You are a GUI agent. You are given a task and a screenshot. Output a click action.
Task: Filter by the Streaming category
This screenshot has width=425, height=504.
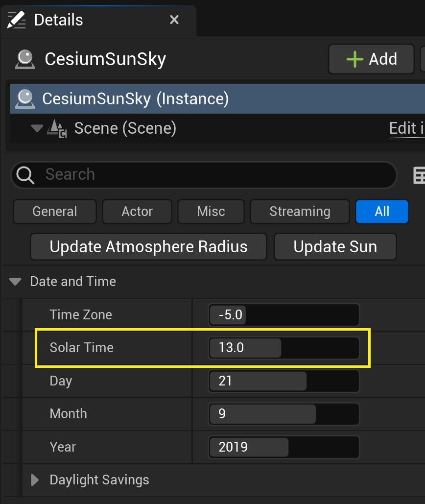[300, 212]
